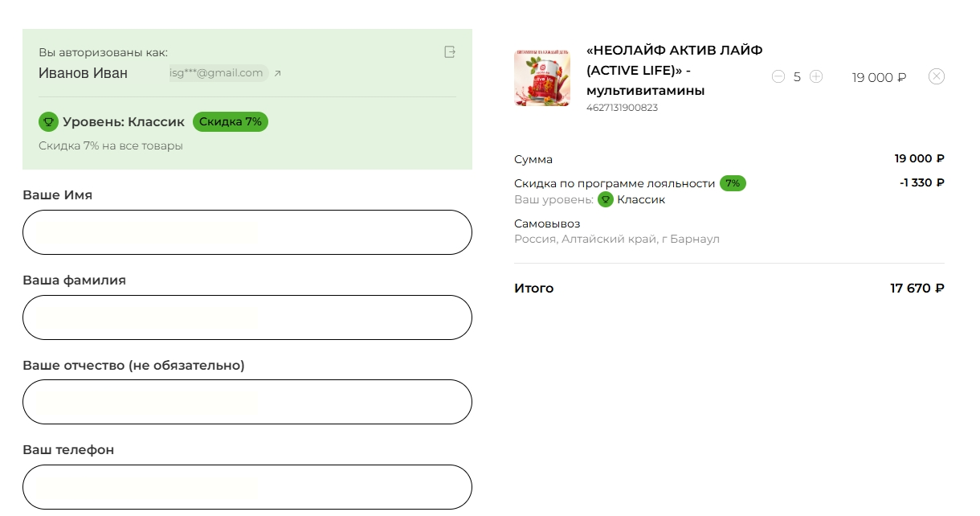Focus the Ваше Имя input field
The image size is (980, 516).
click(247, 232)
